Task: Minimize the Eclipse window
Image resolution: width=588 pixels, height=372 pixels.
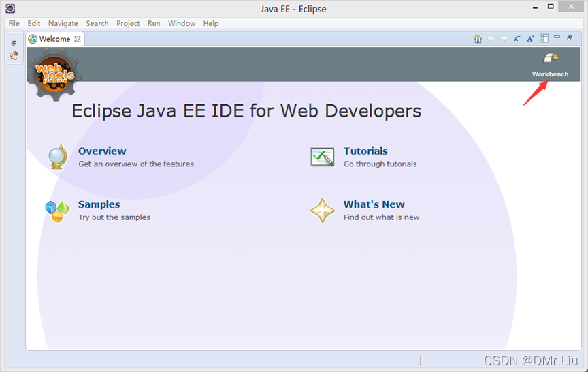Action: coord(535,7)
